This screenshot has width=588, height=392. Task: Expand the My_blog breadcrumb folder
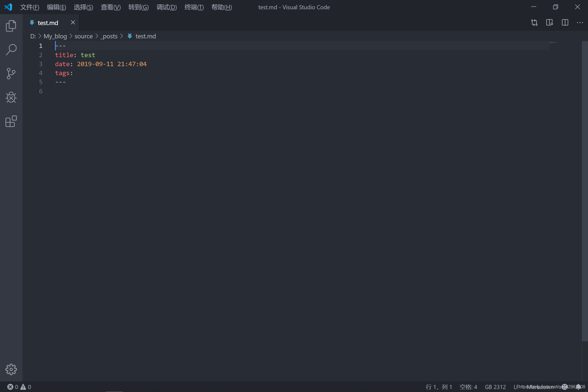pyautogui.click(x=55, y=36)
